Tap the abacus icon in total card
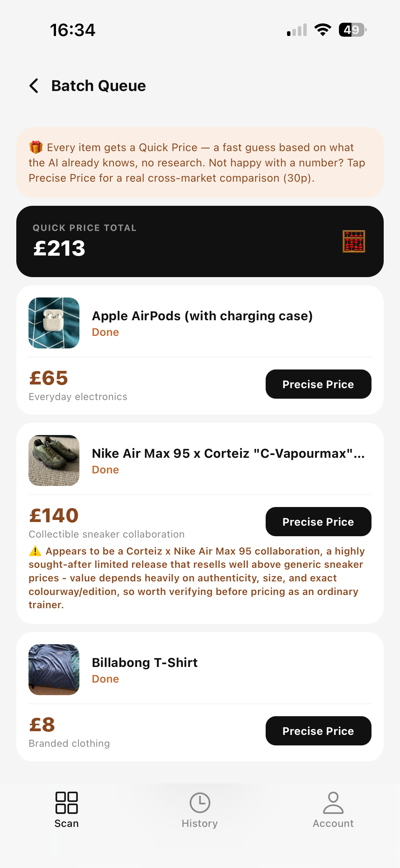This screenshot has width=400, height=868. 354,241
